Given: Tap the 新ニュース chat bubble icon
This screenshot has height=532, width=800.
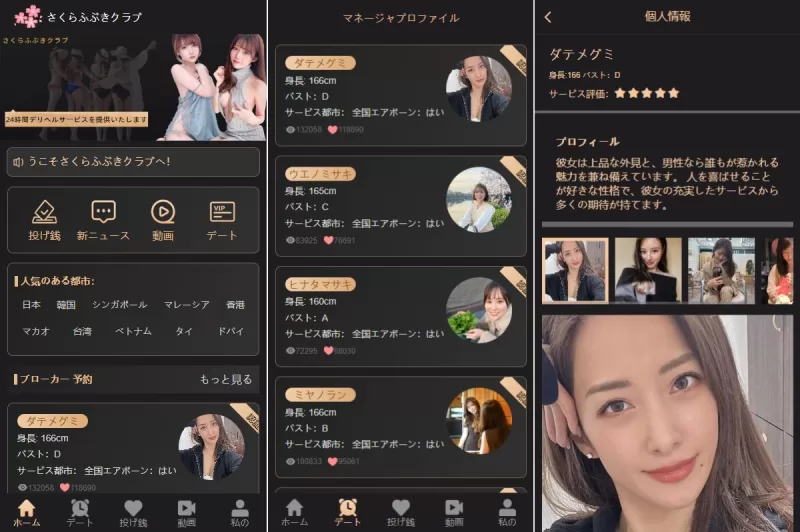Looking at the screenshot, I should pos(103,212).
